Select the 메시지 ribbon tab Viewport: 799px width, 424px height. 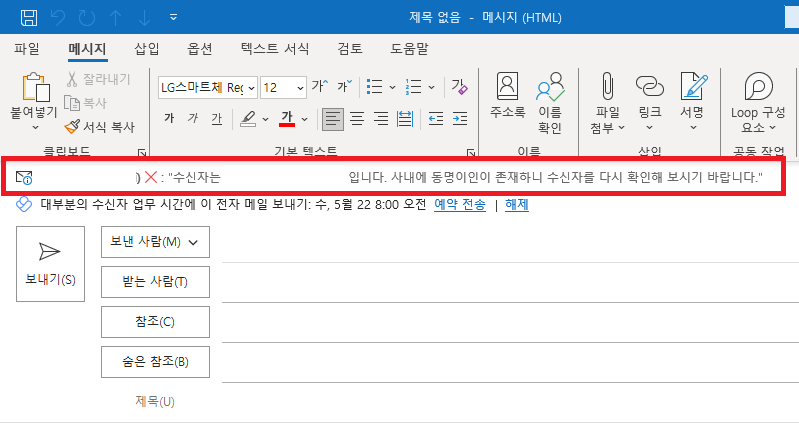87,49
